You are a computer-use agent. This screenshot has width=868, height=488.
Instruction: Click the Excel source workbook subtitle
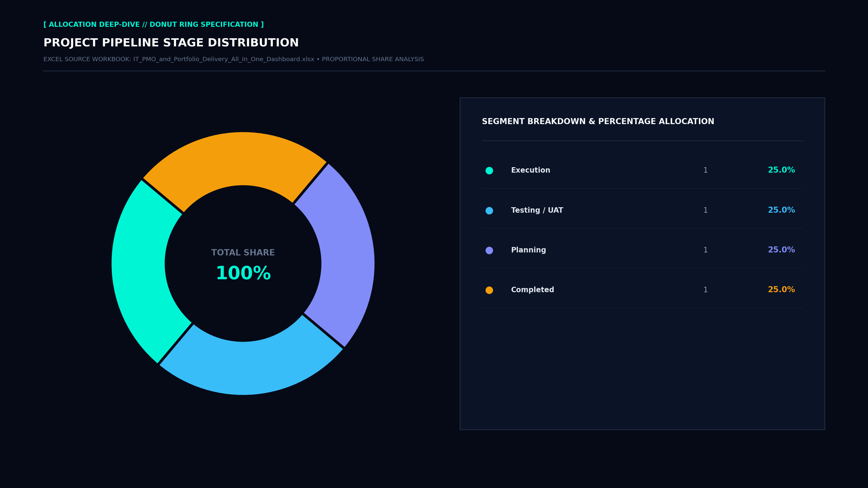[234, 59]
